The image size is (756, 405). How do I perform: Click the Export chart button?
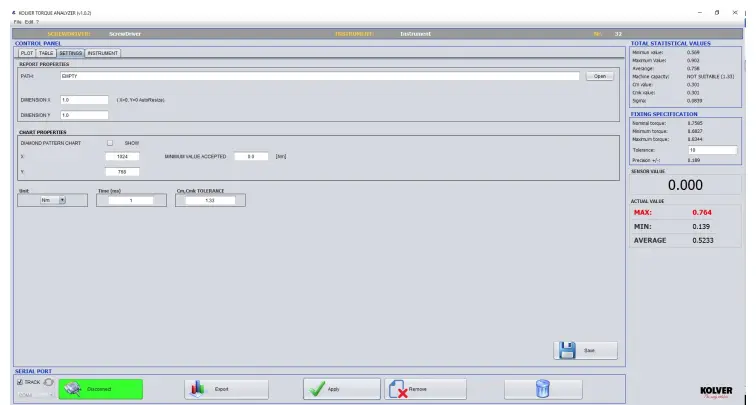[x=226, y=389]
